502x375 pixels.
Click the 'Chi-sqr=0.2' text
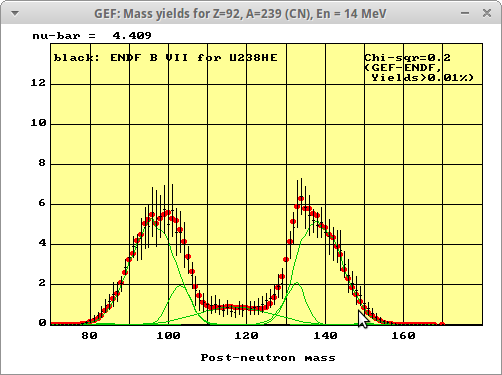click(407, 58)
